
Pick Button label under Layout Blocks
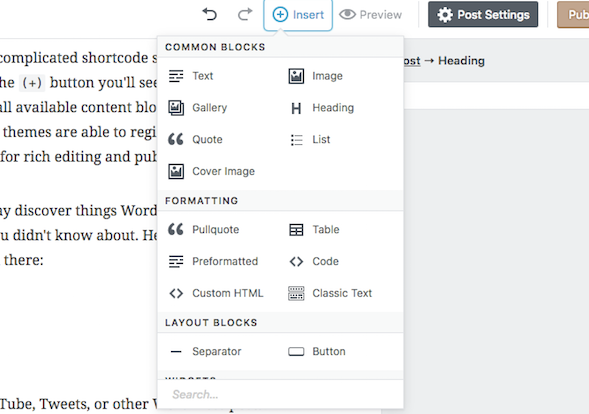point(329,351)
